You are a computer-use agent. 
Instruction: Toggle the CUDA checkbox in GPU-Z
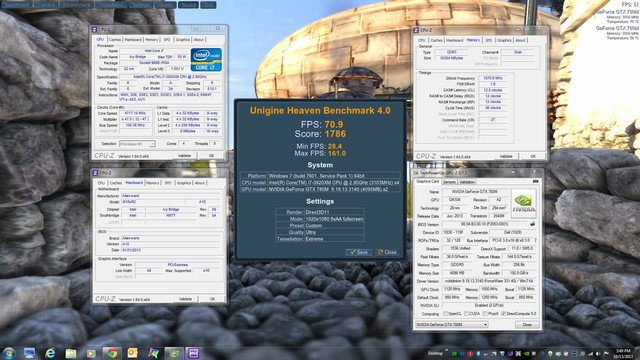[x=467, y=313]
